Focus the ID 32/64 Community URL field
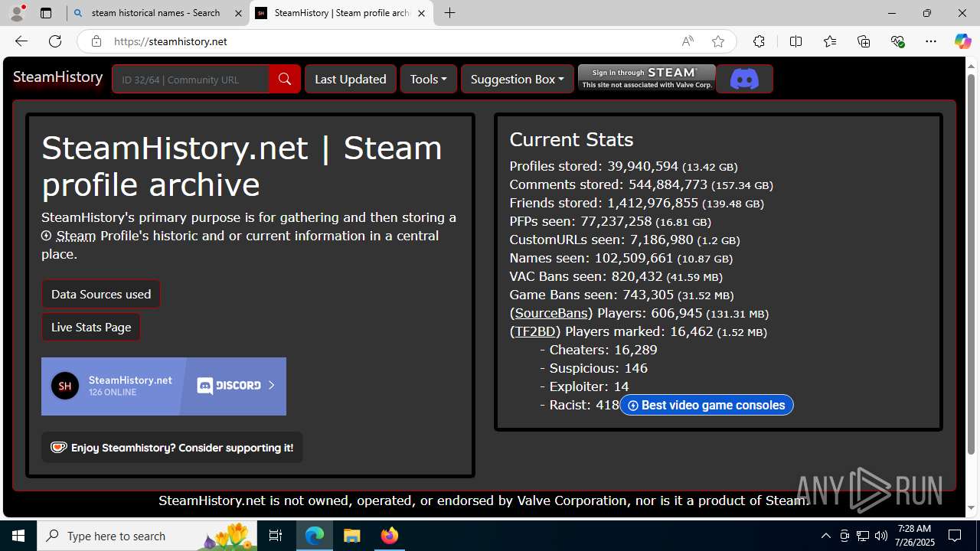The width and height of the screenshot is (980, 551). (x=191, y=79)
